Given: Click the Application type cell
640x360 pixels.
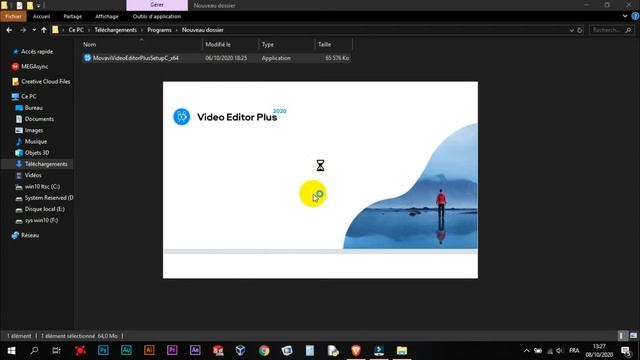Looking at the screenshot, I should pyautogui.click(x=276, y=58).
